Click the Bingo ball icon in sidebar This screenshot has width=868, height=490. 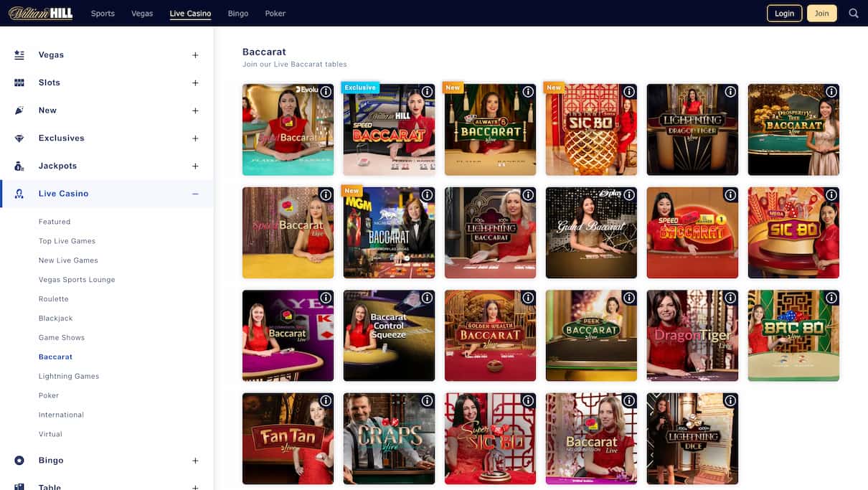(x=19, y=461)
